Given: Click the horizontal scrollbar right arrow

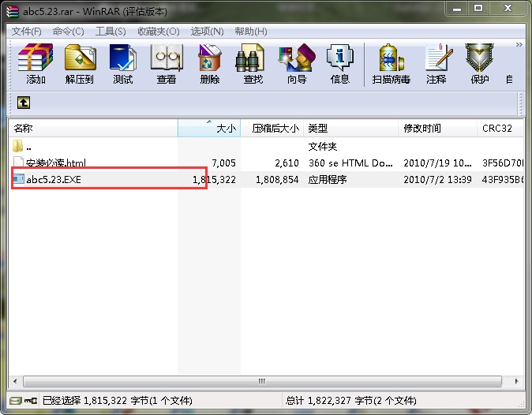Looking at the screenshot, I should [x=517, y=381].
